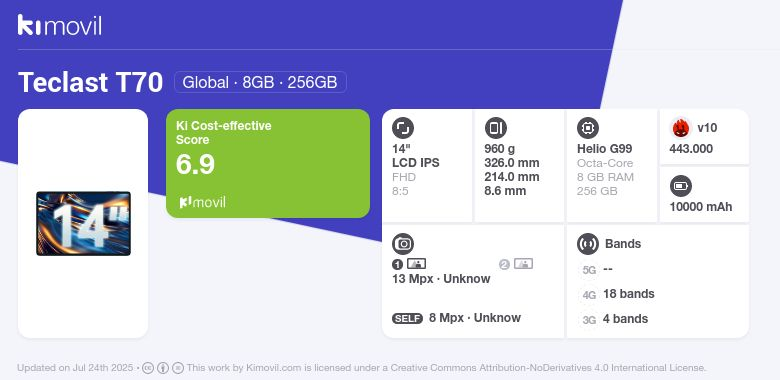The width and height of the screenshot is (780, 380).
Task: Click the FHD resolution text
Action: click(404, 177)
